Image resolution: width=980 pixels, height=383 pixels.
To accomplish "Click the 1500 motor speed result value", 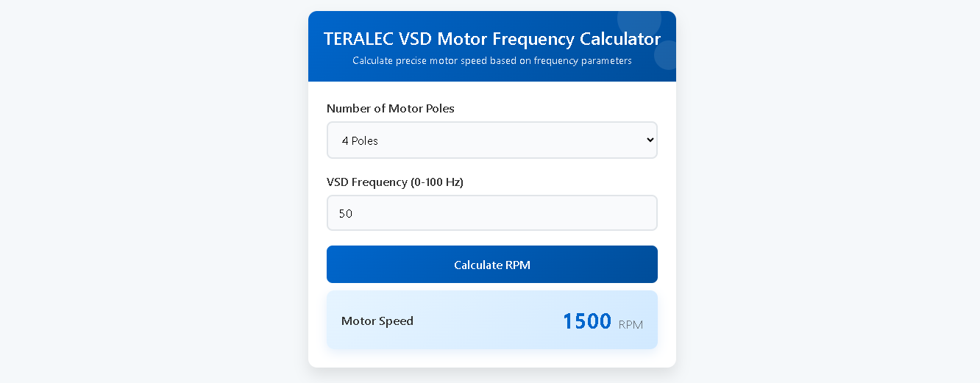I will pos(586,321).
